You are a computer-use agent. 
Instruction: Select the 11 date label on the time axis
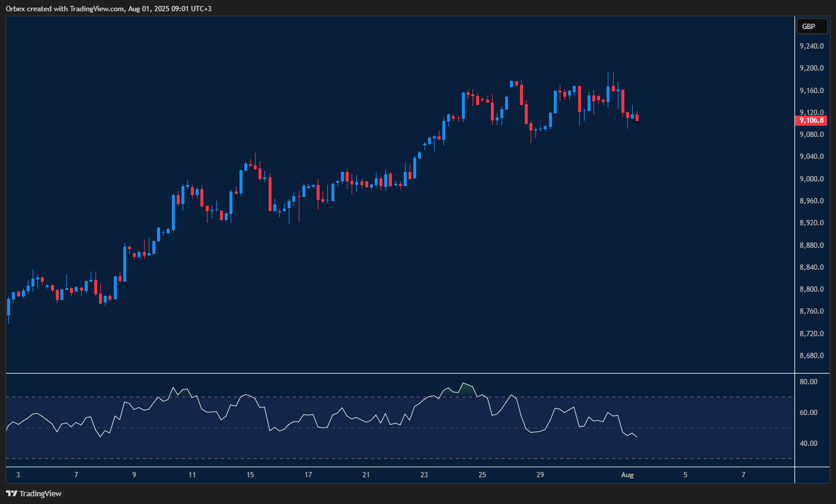click(192, 475)
